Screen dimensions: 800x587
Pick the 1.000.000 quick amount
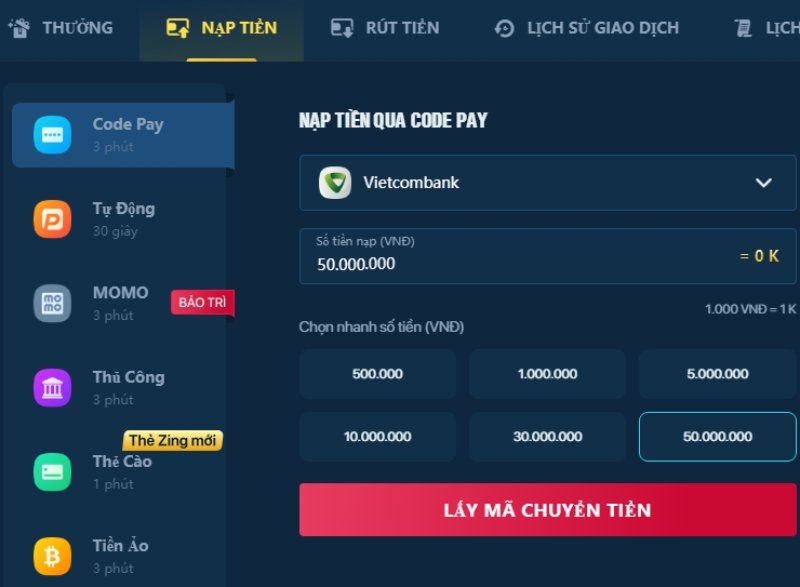pyautogui.click(x=547, y=374)
